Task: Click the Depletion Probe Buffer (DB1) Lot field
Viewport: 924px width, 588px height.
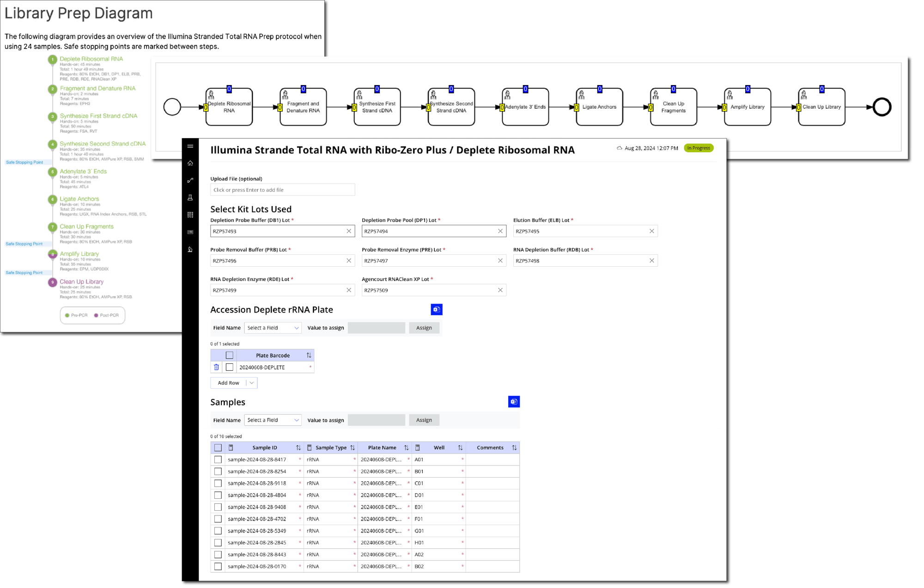Action: pos(282,231)
